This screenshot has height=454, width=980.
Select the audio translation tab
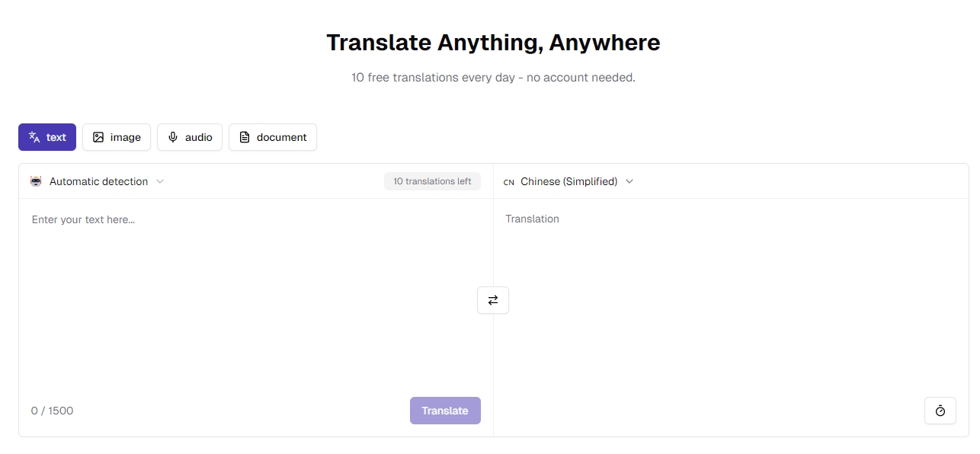click(190, 137)
